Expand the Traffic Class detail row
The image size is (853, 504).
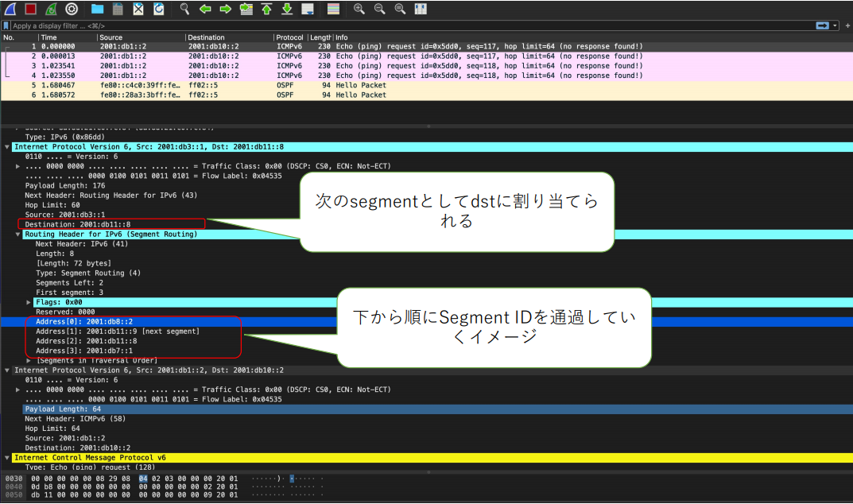[x=17, y=165]
